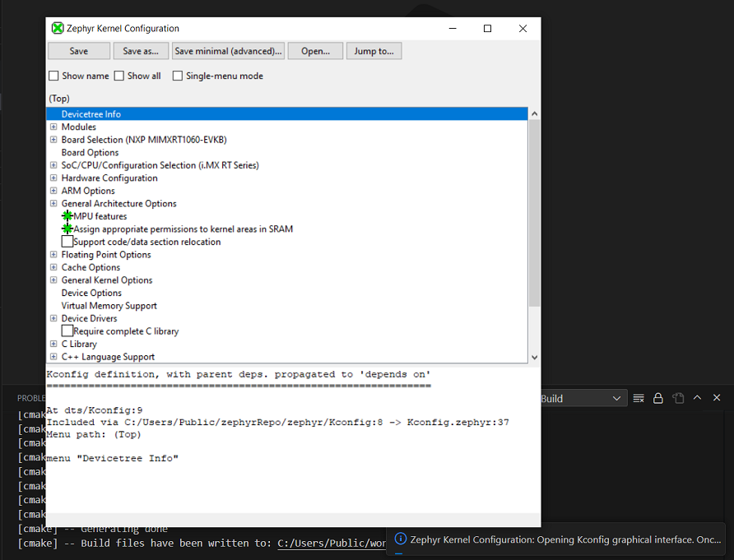Check the Single-menu mode box
This screenshot has width=734, height=560.
click(177, 76)
